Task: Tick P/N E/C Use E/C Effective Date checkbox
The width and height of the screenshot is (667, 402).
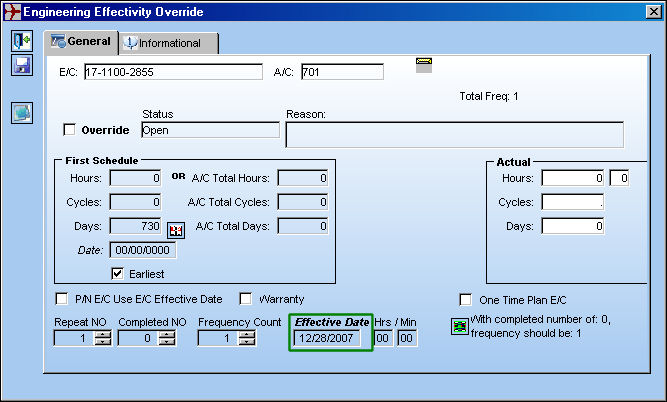Action: (62, 299)
